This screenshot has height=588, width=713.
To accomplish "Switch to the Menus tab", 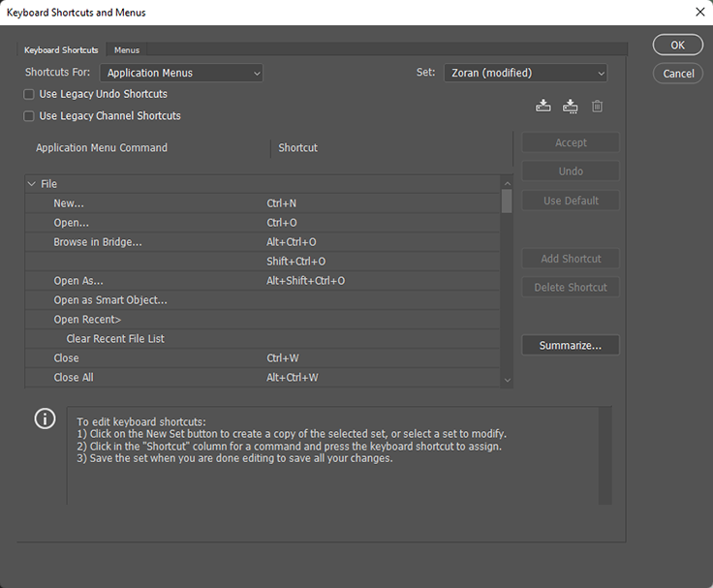I will [126, 49].
